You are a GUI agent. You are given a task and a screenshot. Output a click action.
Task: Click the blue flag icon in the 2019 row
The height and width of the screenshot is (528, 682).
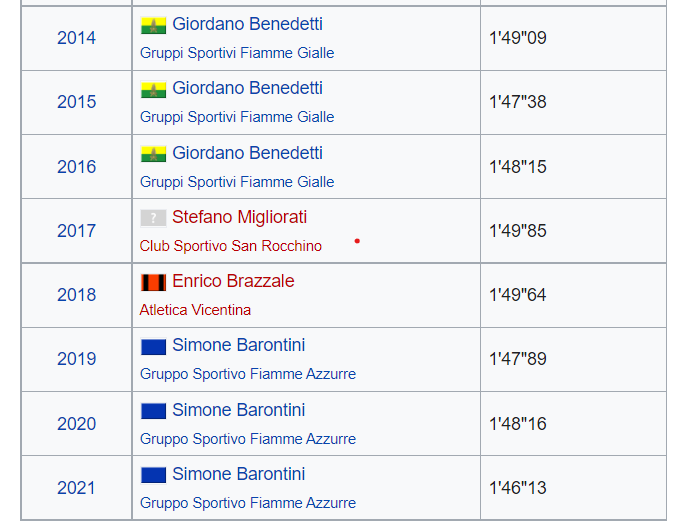(x=153, y=347)
